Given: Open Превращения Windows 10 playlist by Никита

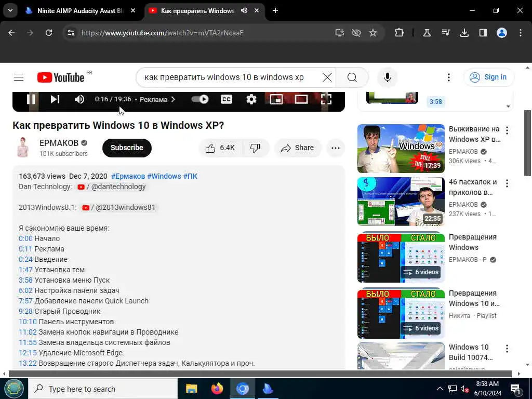Looking at the screenshot, I should 401,313.
